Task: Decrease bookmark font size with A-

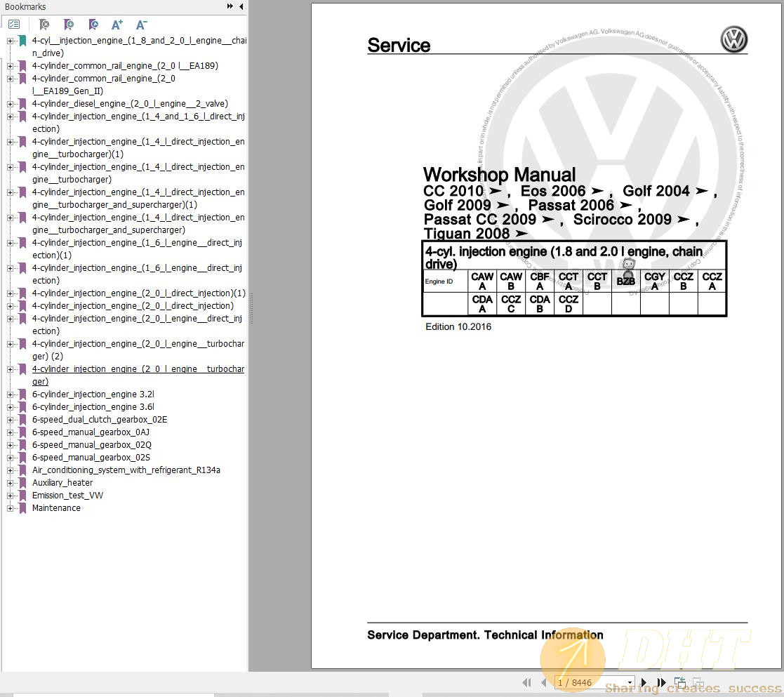Action: [142, 25]
